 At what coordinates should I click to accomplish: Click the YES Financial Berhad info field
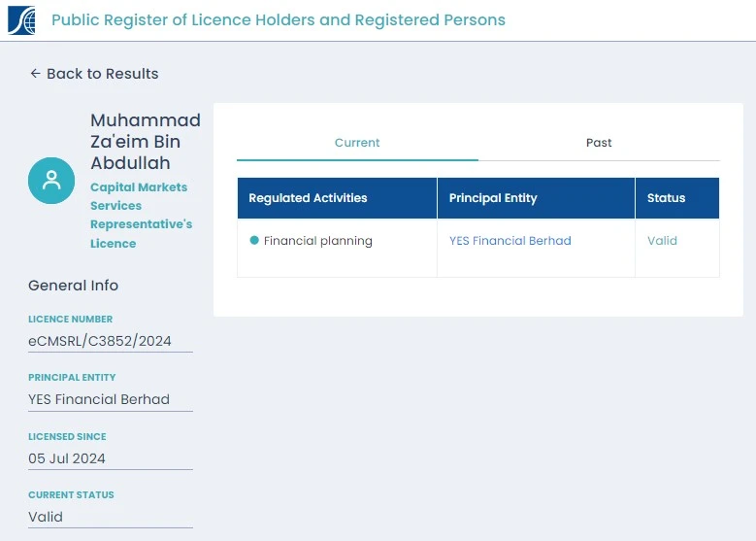pyautogui.click(x=111, y=399)
